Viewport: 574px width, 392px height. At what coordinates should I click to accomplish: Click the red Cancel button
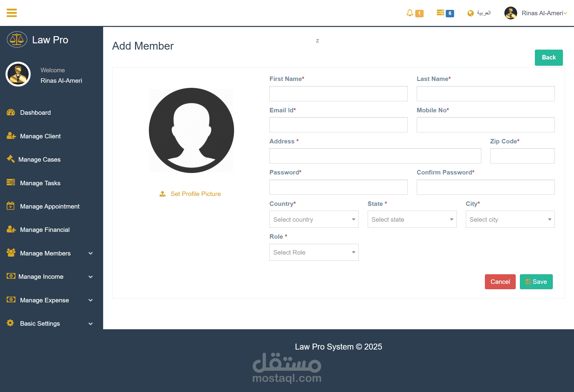(x=500, y=281)
